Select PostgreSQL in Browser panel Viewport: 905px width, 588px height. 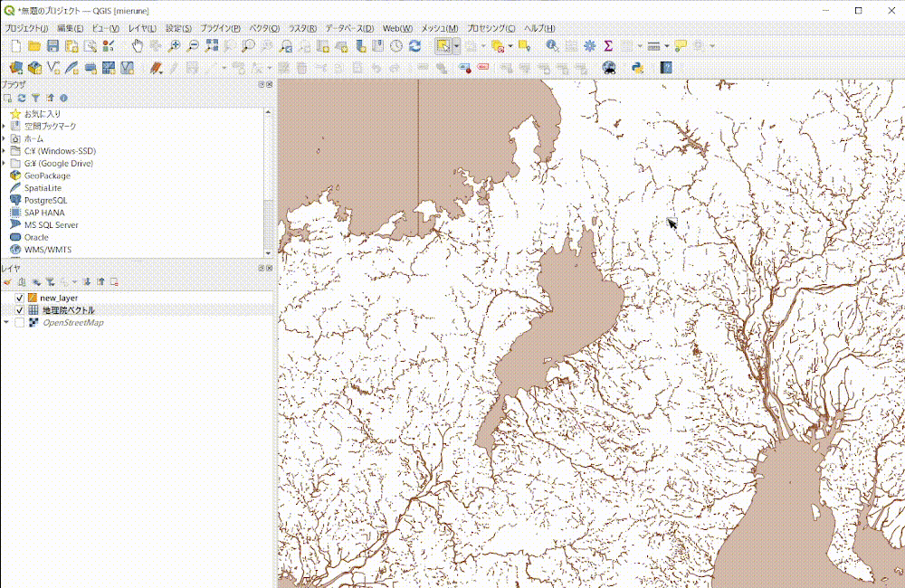tap(45, 200)
